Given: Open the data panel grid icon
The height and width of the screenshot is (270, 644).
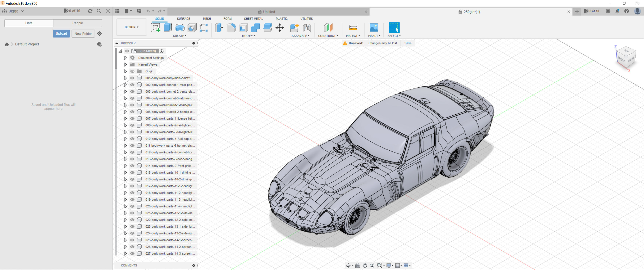Looking at the screenshot, I should point(118,11).
